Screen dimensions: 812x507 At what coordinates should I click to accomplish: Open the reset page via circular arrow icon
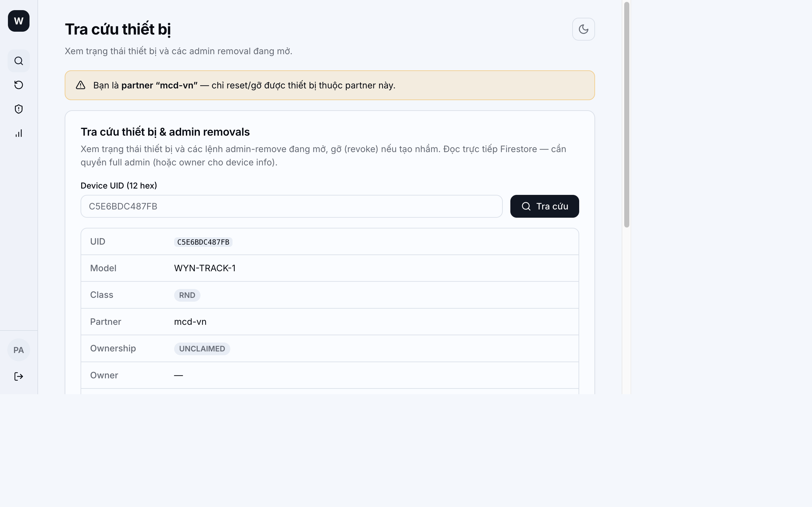(x=19, y=85)
